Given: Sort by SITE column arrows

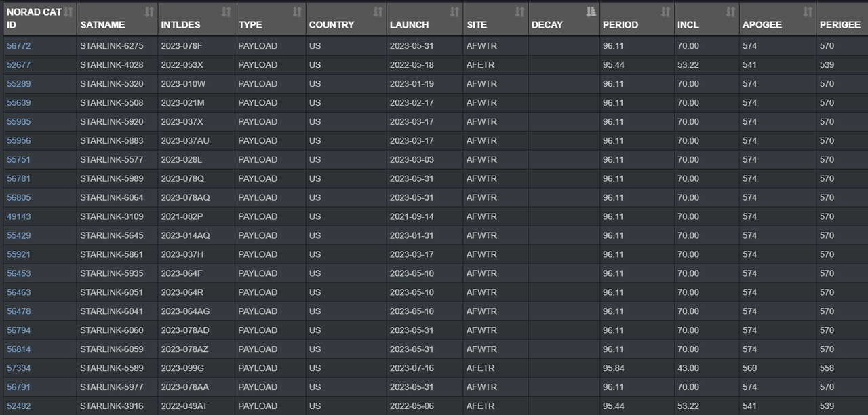Looking at the screenshot, I should 519,12.
